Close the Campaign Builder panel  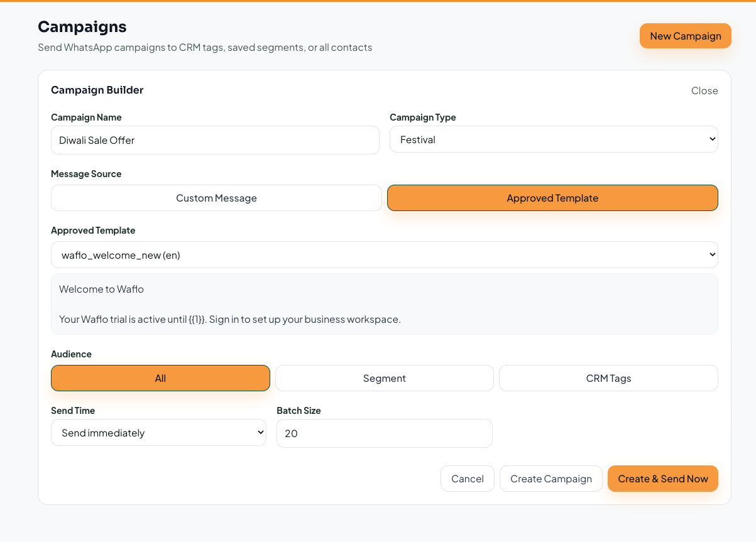pyautogui.click(x=704, y=90)
